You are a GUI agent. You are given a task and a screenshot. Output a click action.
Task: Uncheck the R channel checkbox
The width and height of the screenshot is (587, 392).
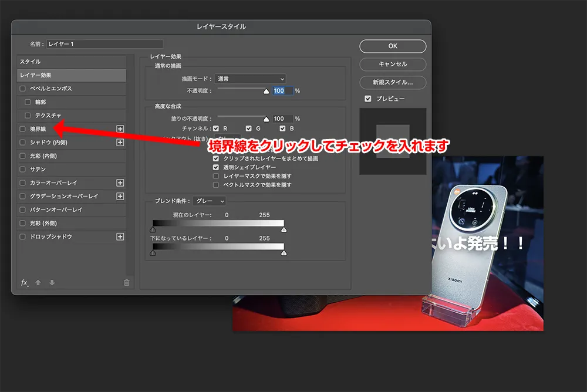(216, 129)
